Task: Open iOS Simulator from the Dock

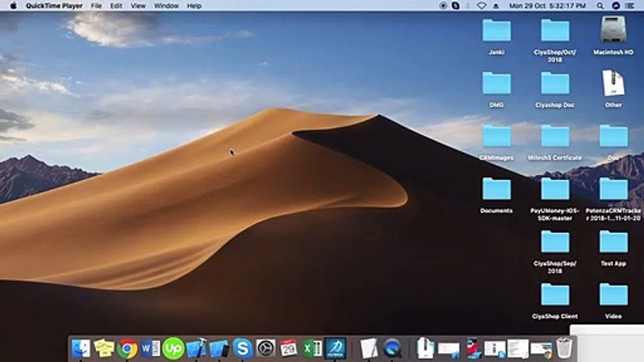Action: tap(219, 348)
